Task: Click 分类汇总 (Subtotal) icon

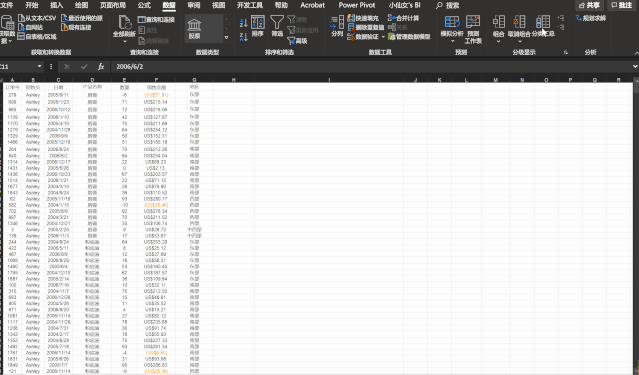Action: point(543,22)
